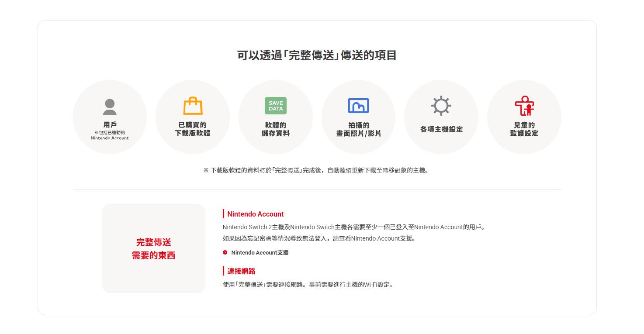Click the gear icon for console settings
Image resolution: width=644 pixels, height=334 pixels.
pos(441,106)
